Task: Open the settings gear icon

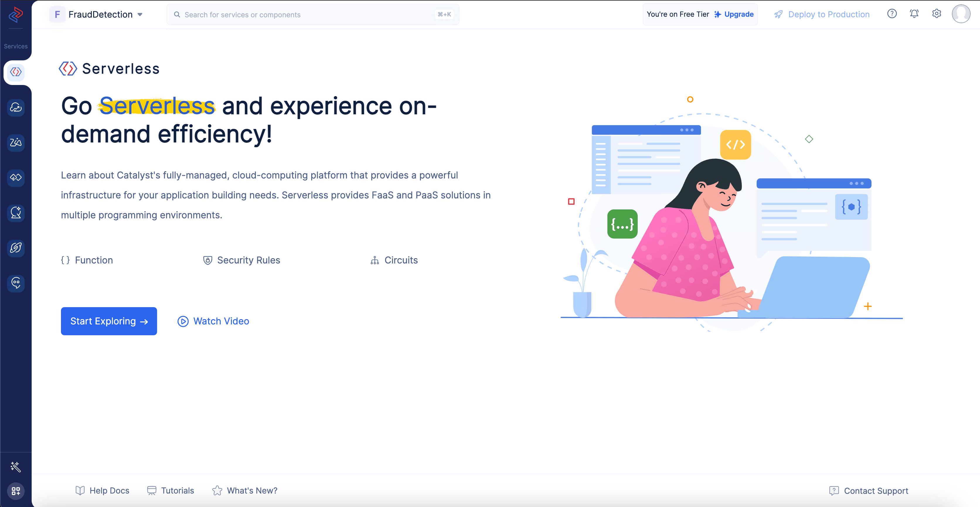Action: (x=937, y=14)
